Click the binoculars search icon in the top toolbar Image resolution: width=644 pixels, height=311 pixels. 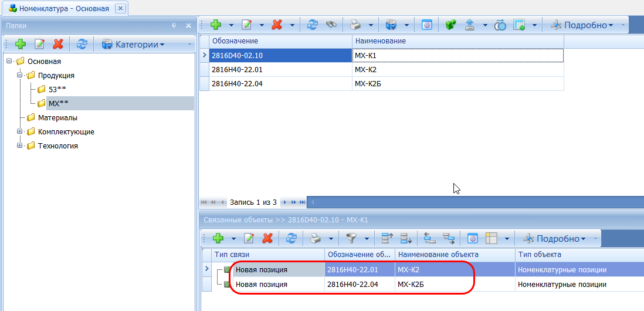coord(331,25)
